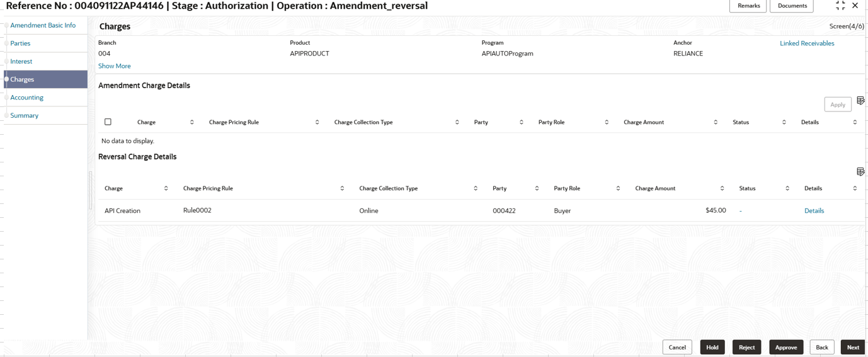Sort Reversal table by Party Role arrow
This screenshot has width=868, height=357.
pyautogui.click(x=618, y=188)
